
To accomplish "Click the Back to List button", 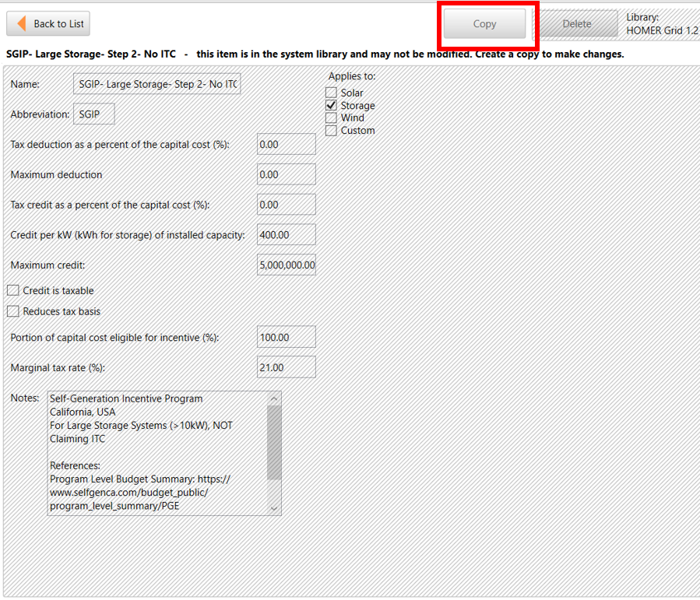I will [47, 23].
